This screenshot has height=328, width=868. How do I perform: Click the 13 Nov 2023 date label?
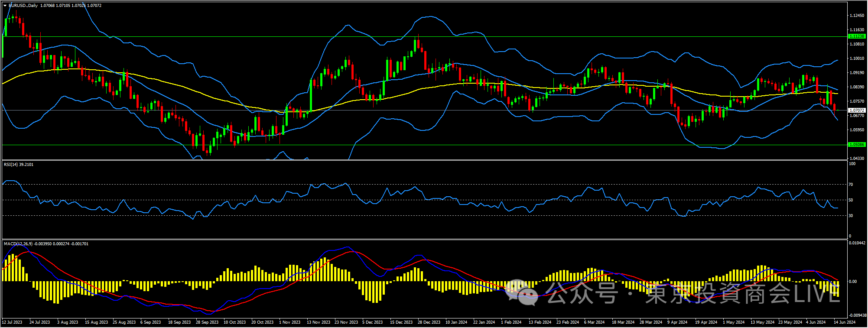(x=319, y=322)
